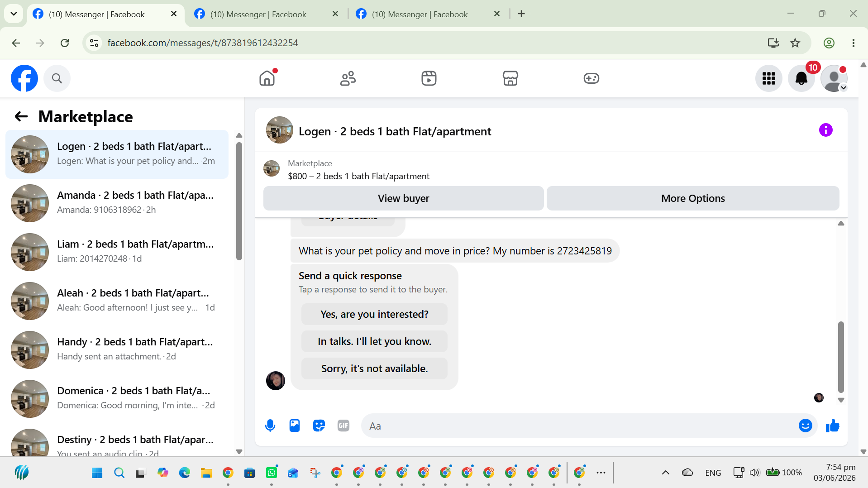
Task: Switch to second Messenger browser tab
Action: [268, 14]
